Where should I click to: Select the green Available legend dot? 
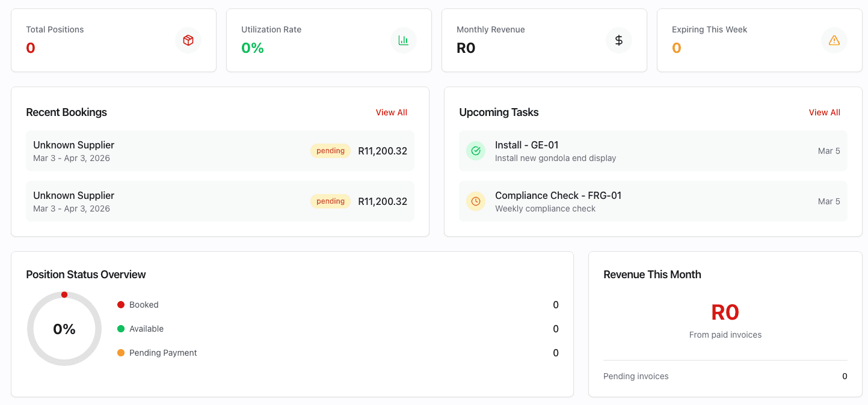coord(121,329)
